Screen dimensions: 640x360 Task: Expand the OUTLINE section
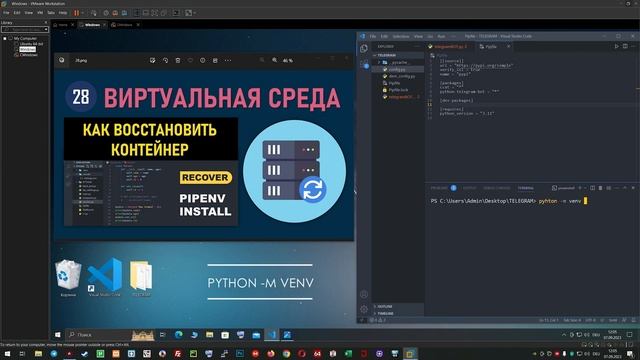click(x=398, y=306)
